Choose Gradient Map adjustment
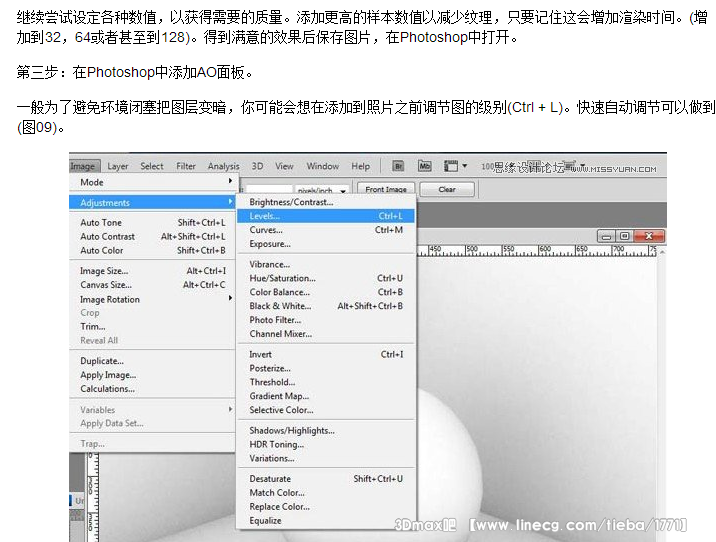716x542 pixels. (326, 396)
